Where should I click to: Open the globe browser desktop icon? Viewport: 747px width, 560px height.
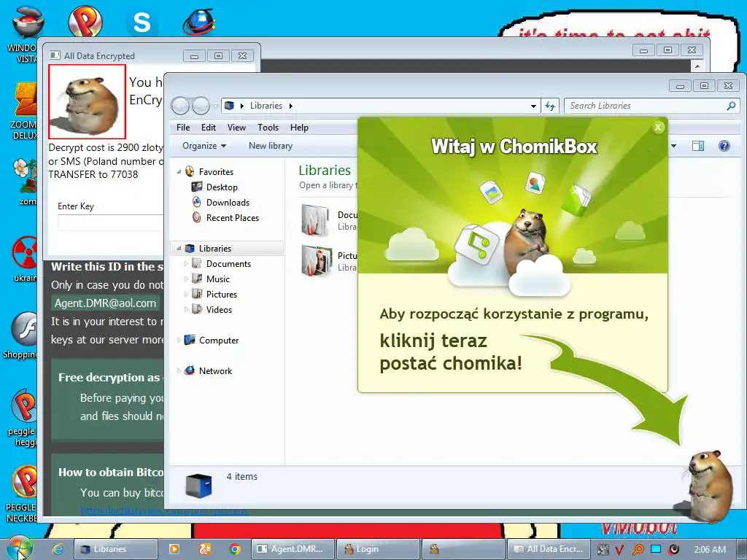tap(198, 22)
